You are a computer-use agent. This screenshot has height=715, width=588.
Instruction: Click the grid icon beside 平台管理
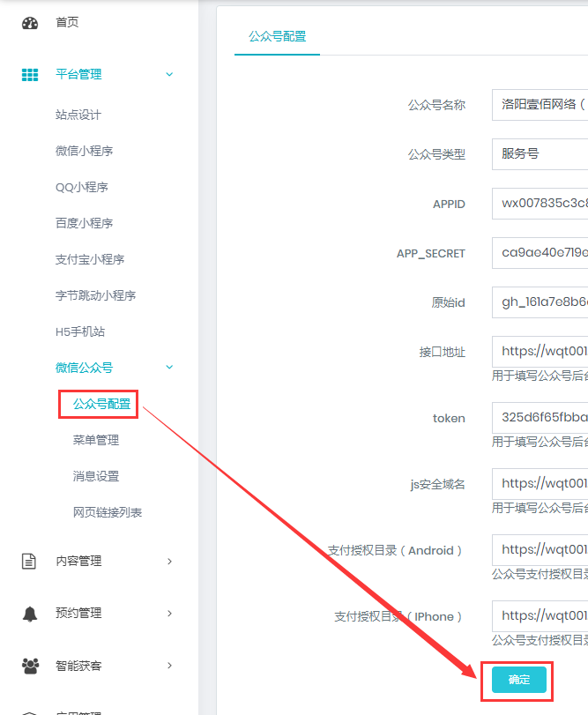point(30,75)
